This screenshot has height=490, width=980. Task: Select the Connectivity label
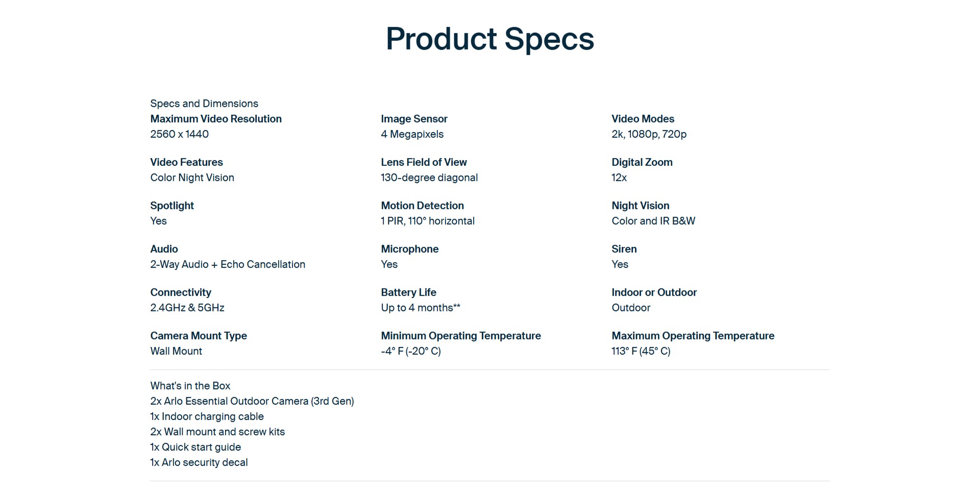180,292
